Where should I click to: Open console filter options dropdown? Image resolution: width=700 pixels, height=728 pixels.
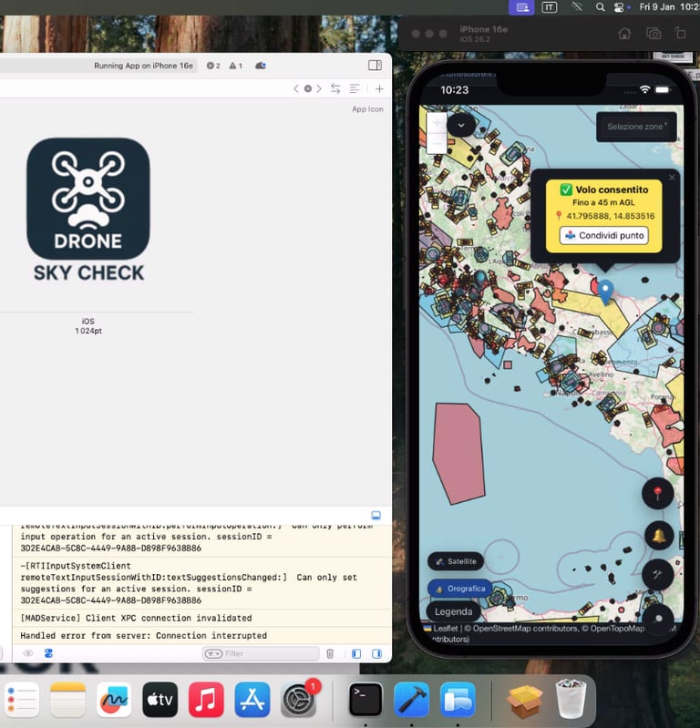pos(213,653)
